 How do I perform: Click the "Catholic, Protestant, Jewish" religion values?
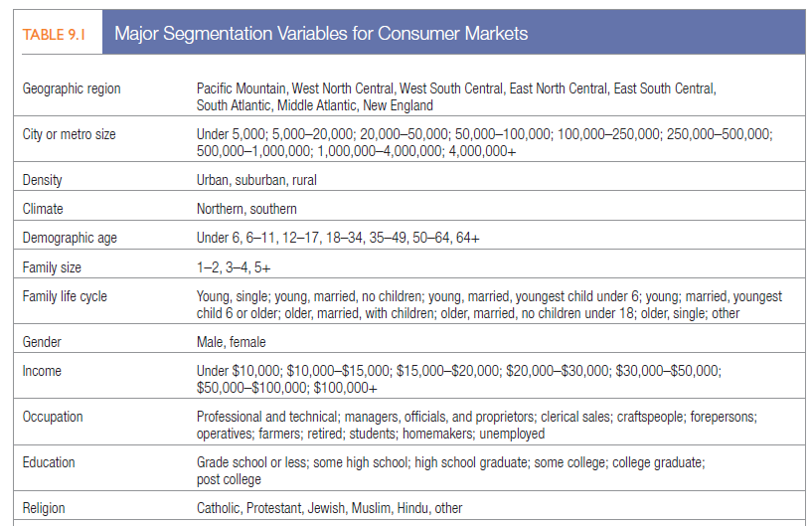click(x=329, y=508)
